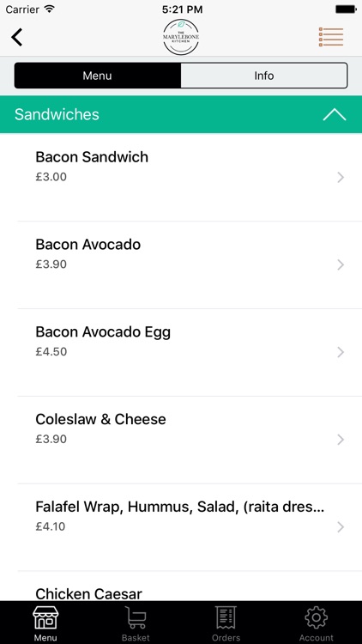Go back using the back arrow

[x=17, y=38]
